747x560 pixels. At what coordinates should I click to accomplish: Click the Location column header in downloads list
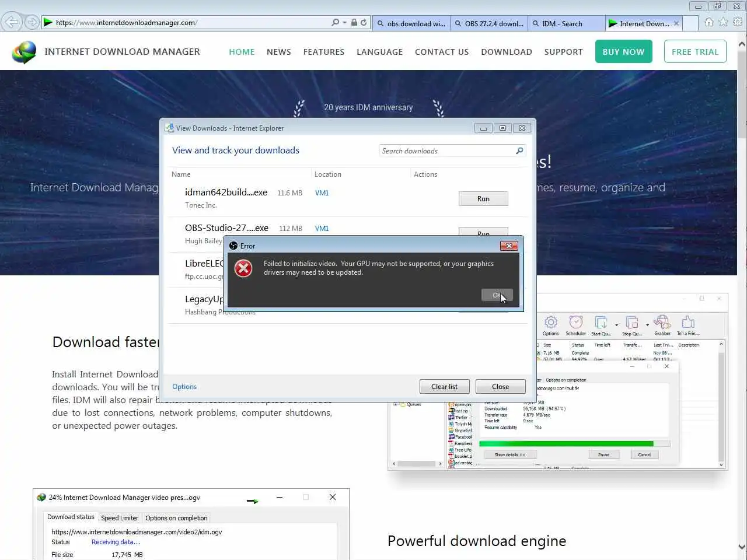328,174
